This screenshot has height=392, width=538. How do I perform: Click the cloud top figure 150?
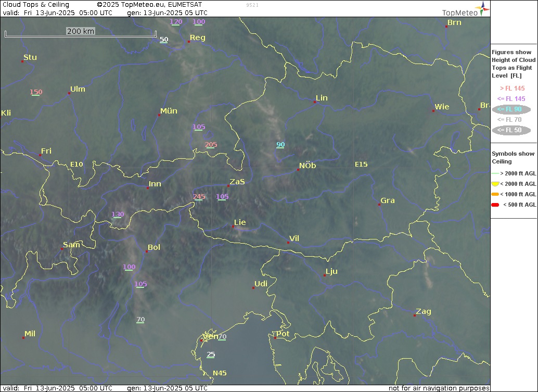[x=36, y=92]
